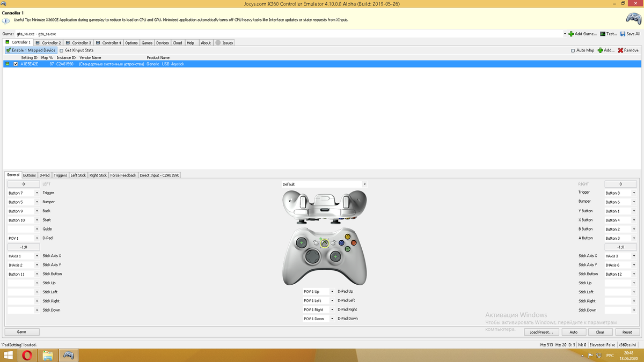
Task: Expand right Trigger Button 8 dropdown
Action: pyautogui.click(x=634, y=193)
